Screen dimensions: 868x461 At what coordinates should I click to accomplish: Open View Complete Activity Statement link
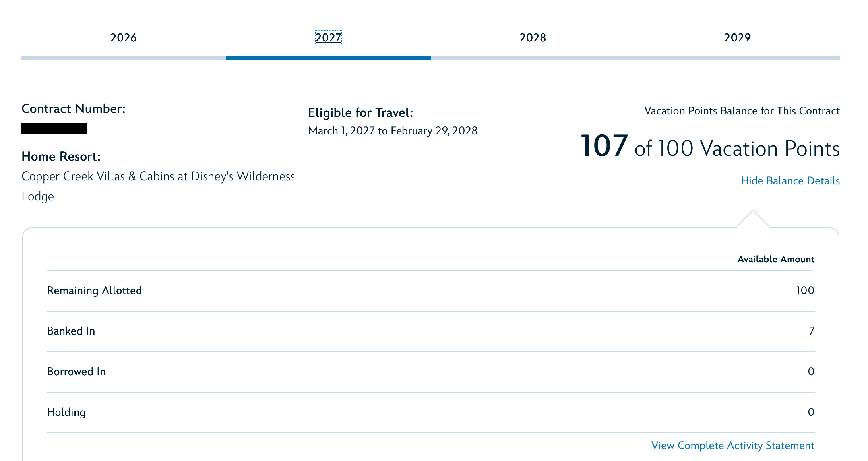(x=733, y=446)
